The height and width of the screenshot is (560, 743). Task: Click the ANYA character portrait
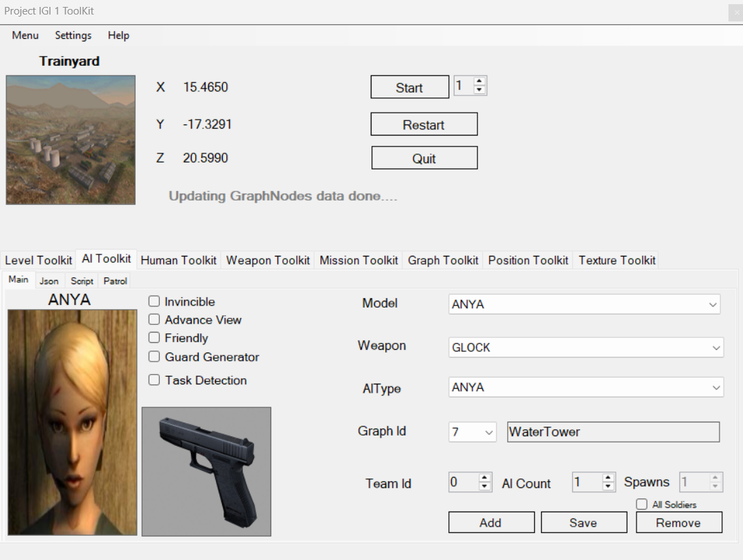point(73,422)
